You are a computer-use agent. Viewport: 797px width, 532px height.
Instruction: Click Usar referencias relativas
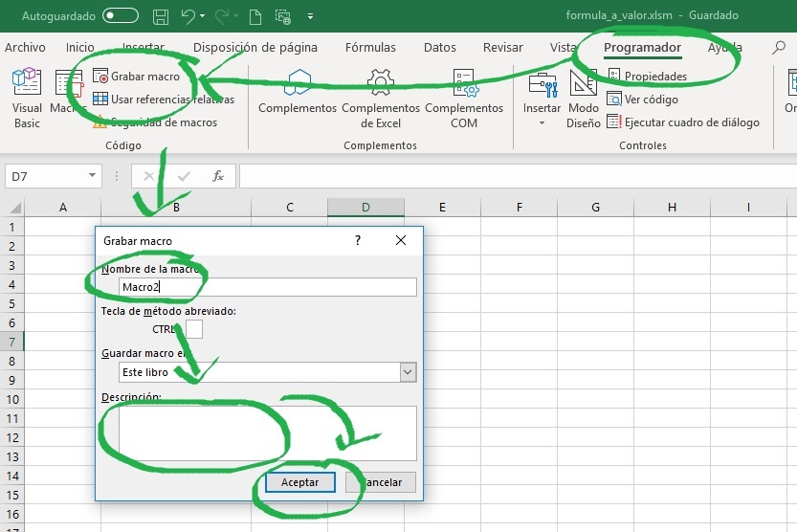tap(163, 99)
